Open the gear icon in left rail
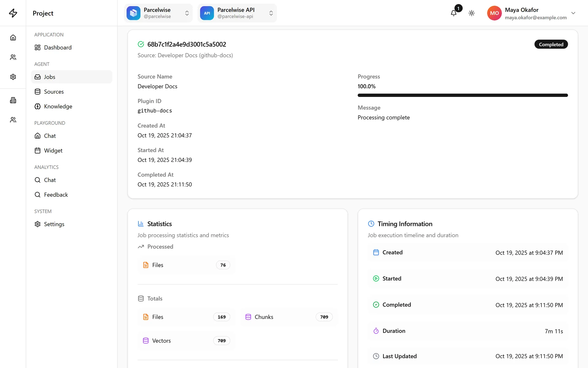 [x=13, y=77]
